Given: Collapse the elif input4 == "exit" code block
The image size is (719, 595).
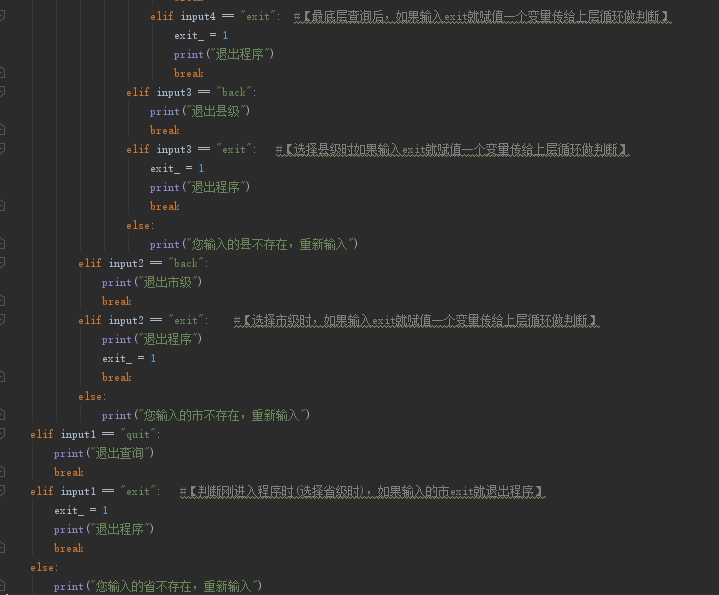Looking at the screenshot, I should click(x=2, y=16).
